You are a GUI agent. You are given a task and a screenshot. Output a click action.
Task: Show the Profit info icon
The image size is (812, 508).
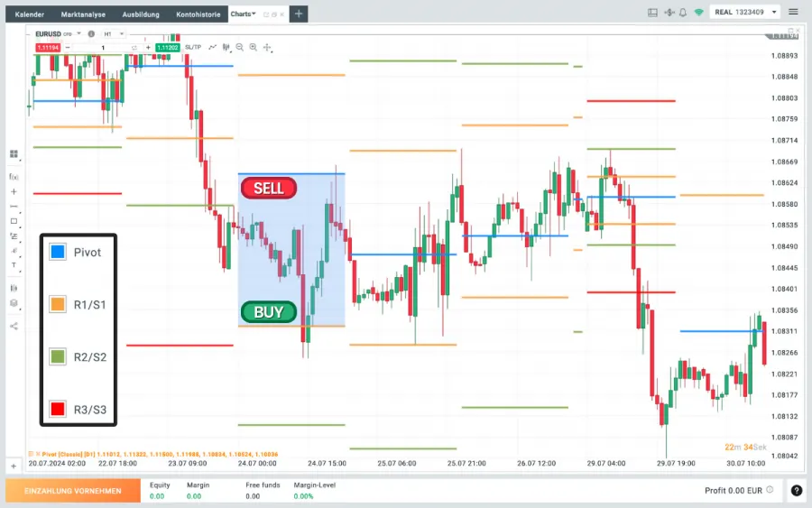[770, 489]
